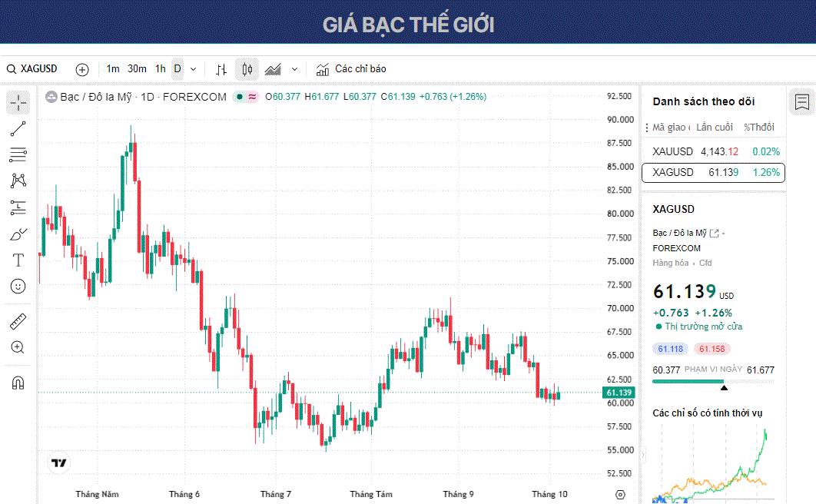Select the ruler measure tool
Image resolution: width=816 pixels, height=504 pixels.
click(18, 321)
